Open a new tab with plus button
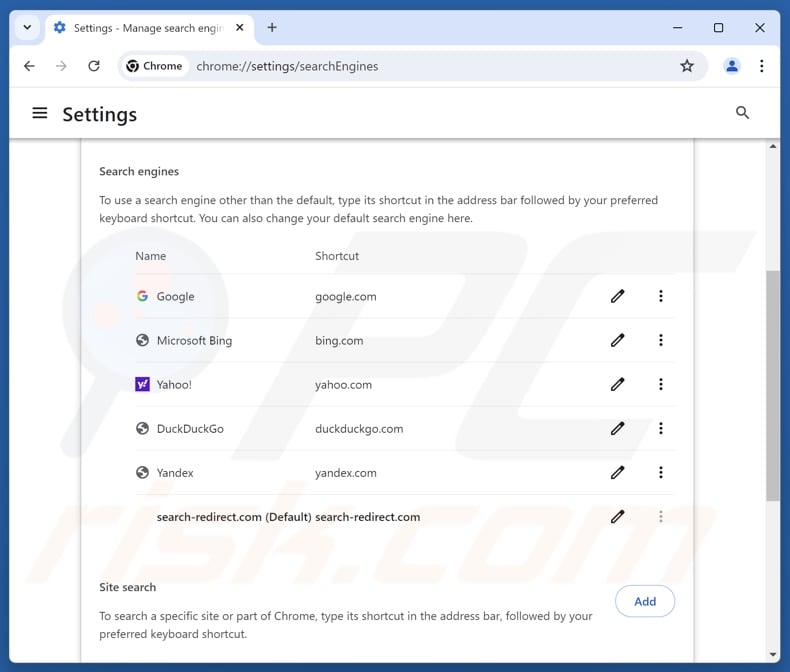Image resolution: width=790 pixels, height=672 pixels. click(272, 28)
